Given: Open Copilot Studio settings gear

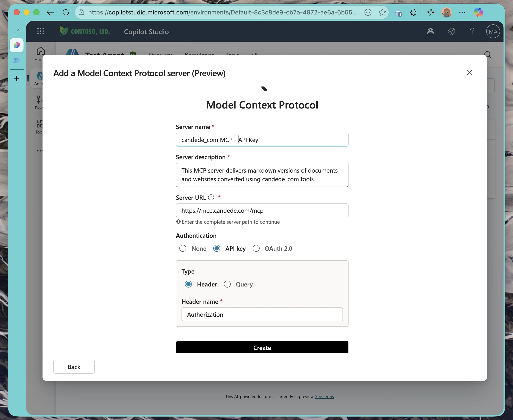Looking at the screenshot, I should tap(451, 31).
